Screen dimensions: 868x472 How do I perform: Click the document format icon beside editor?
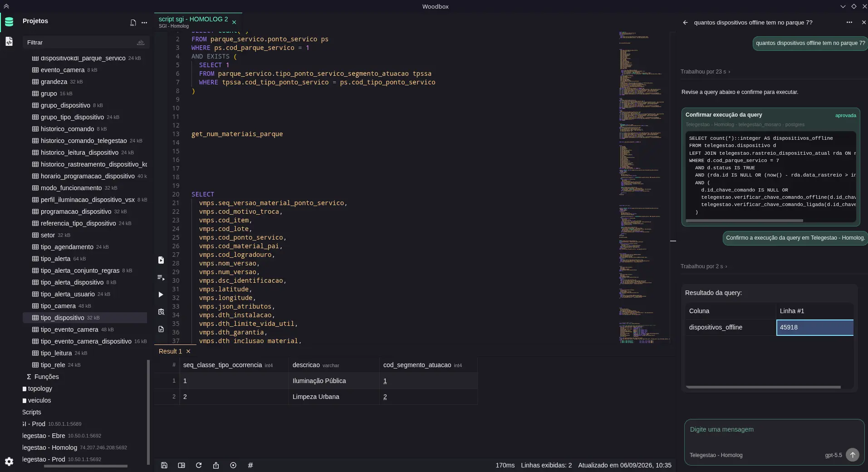tap(161, 329)
